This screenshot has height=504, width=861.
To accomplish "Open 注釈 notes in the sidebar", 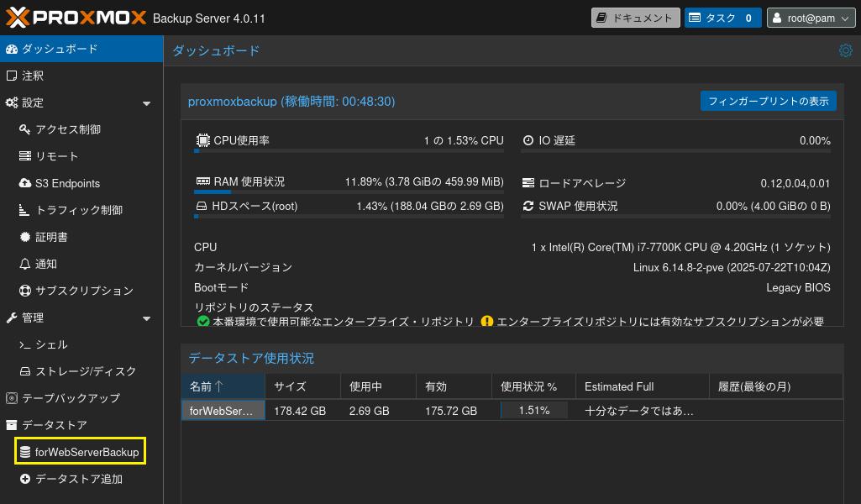I will [x=81, y=76].
